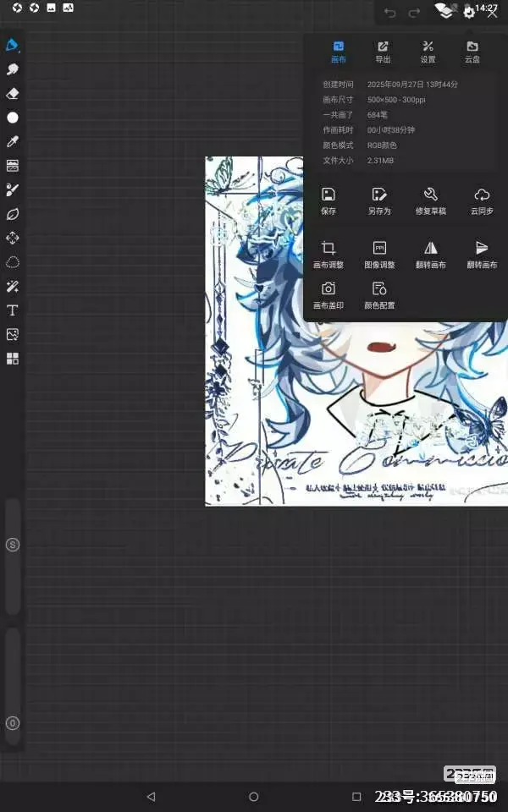Select the smudge tool
The image size is (508, 812).
(x=13, y=69)
